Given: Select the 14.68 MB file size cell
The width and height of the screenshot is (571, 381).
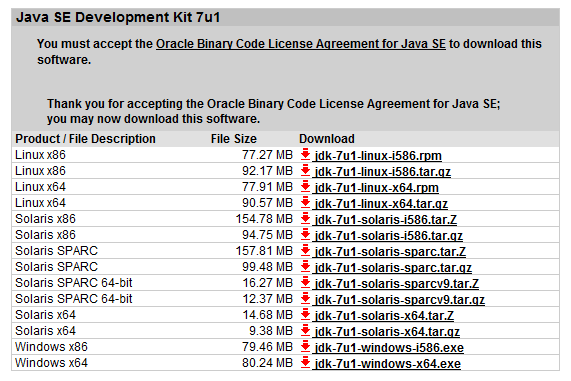Looking at the screenshot, I should [268, 315].
